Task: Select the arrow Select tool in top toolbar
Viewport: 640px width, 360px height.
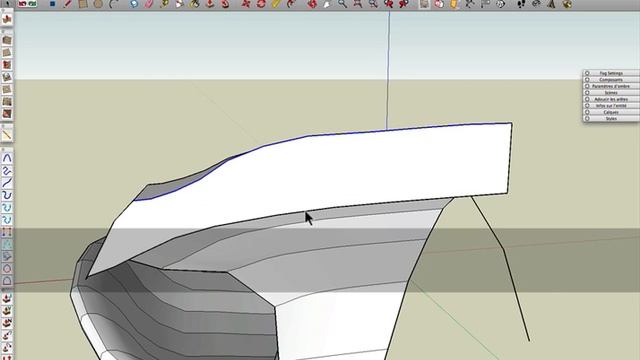Action: pyautogui.click(x=7, y=4)
